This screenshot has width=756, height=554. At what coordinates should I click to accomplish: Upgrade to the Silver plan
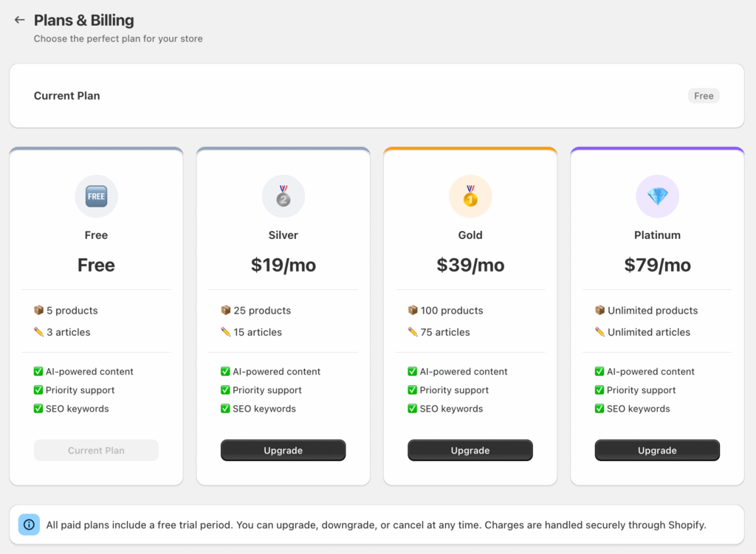283,450
